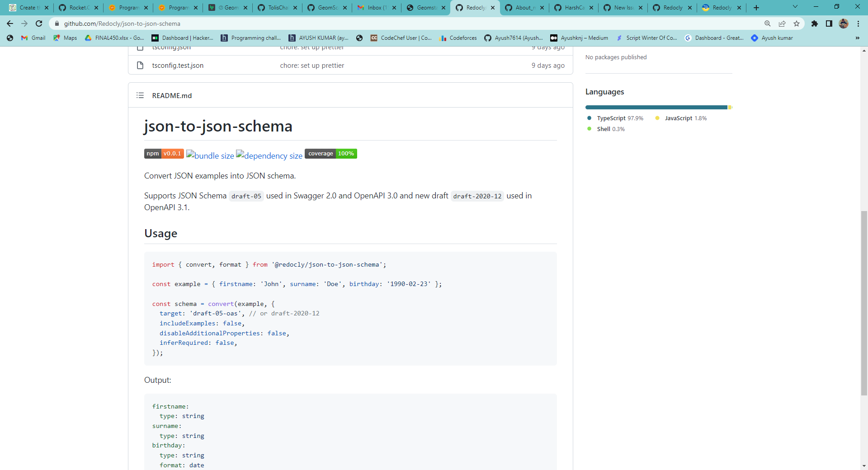Open the browser tab search chevron
The image size is (868, 470).
pyautogui.click(x=795, y=7)
